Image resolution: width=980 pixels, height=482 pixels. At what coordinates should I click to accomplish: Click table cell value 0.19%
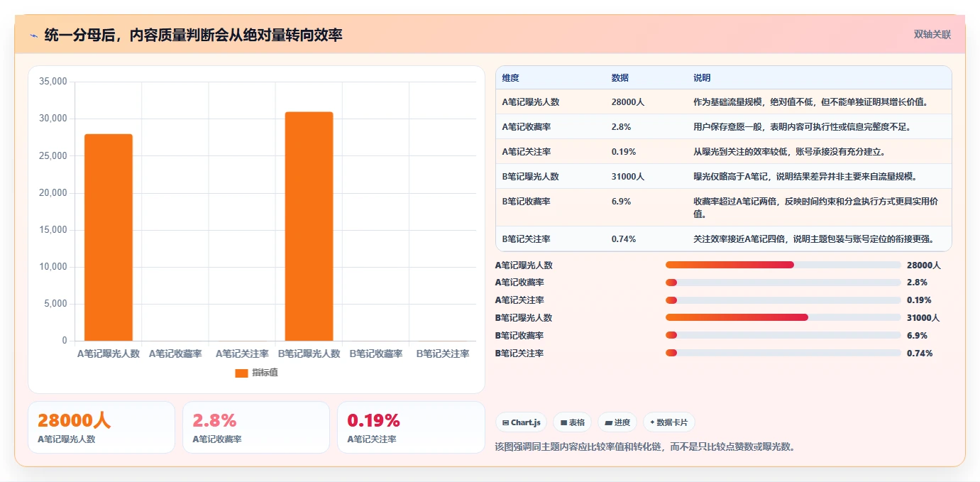click(x=623, y=152)
